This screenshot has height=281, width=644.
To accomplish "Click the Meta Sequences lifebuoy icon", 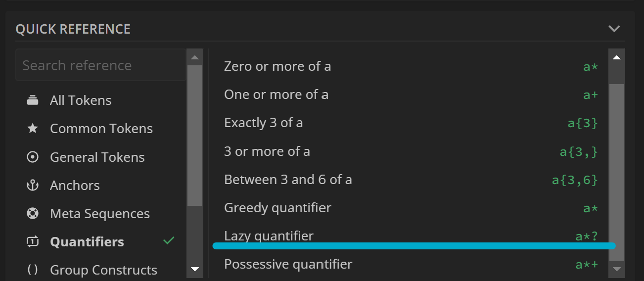I will point(33,214).
